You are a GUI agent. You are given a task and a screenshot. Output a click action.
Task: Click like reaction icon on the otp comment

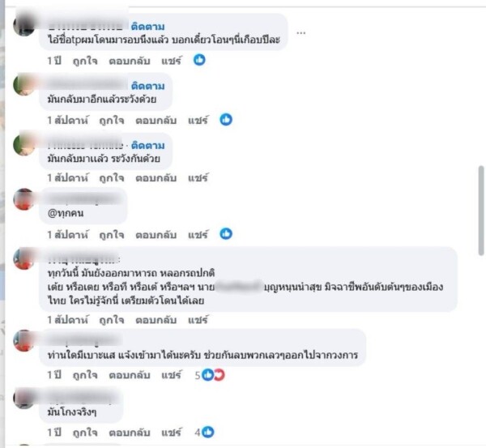(x=199, y=59)
